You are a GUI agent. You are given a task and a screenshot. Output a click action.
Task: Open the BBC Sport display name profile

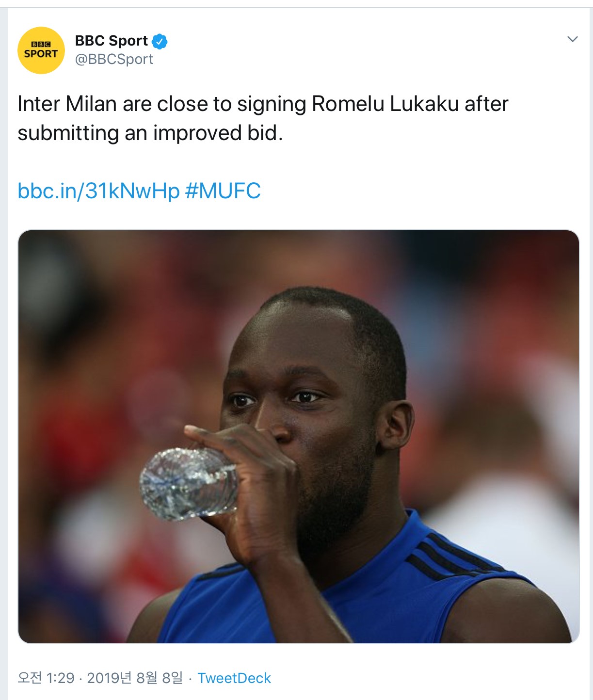coord(111,41)
